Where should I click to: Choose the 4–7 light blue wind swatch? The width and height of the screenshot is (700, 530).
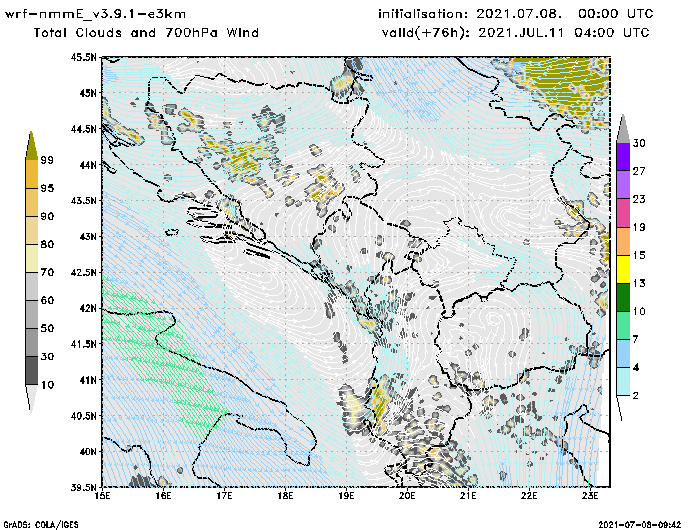point(623,354)
